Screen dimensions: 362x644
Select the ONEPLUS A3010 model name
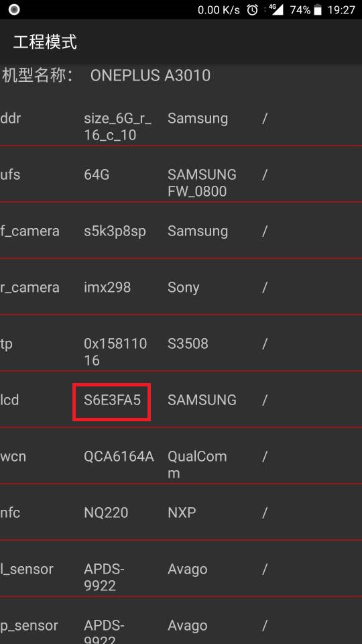point(150,76)
